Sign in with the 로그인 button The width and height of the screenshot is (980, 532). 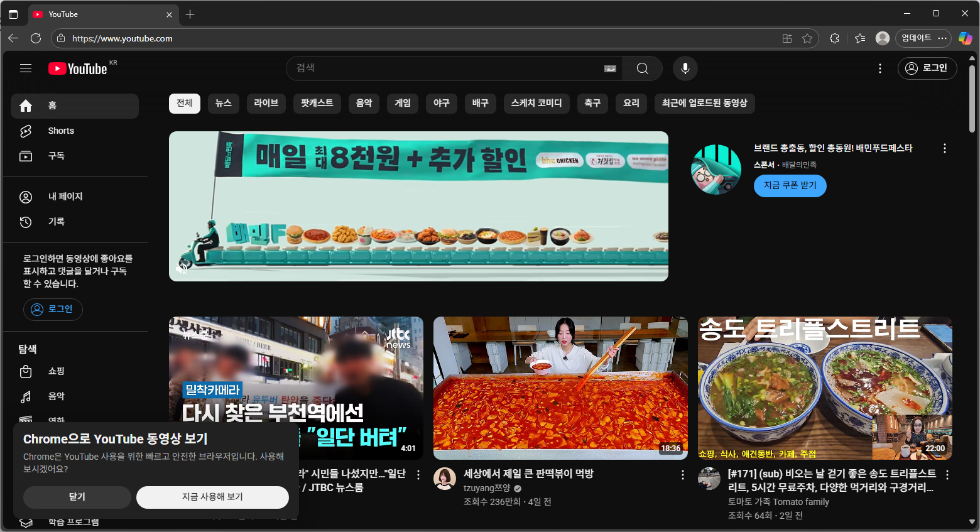click(927, 68)
